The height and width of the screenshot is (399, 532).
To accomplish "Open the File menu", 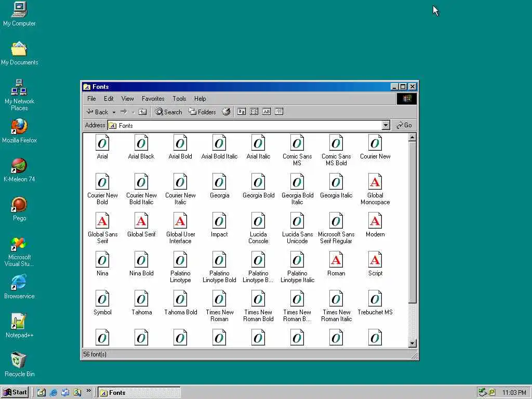I will coord(91,99).
